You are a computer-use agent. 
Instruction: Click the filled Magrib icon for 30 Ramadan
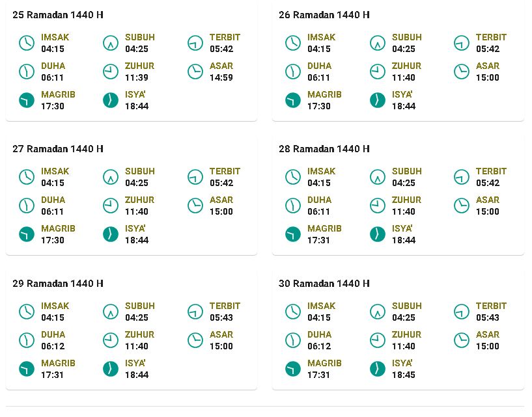293,370
